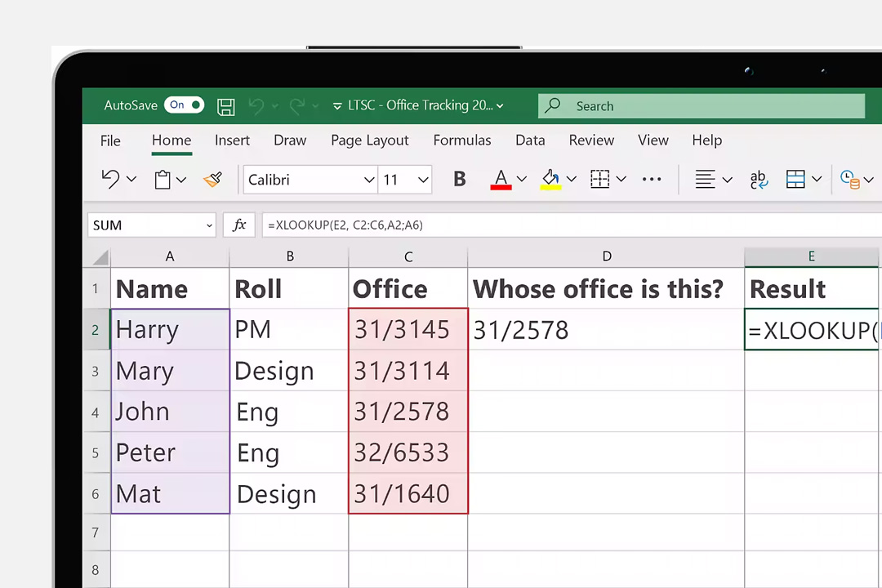This screenshot has width=882, height=588.
Task: Open the Borders icon
Action: [599, 179]
